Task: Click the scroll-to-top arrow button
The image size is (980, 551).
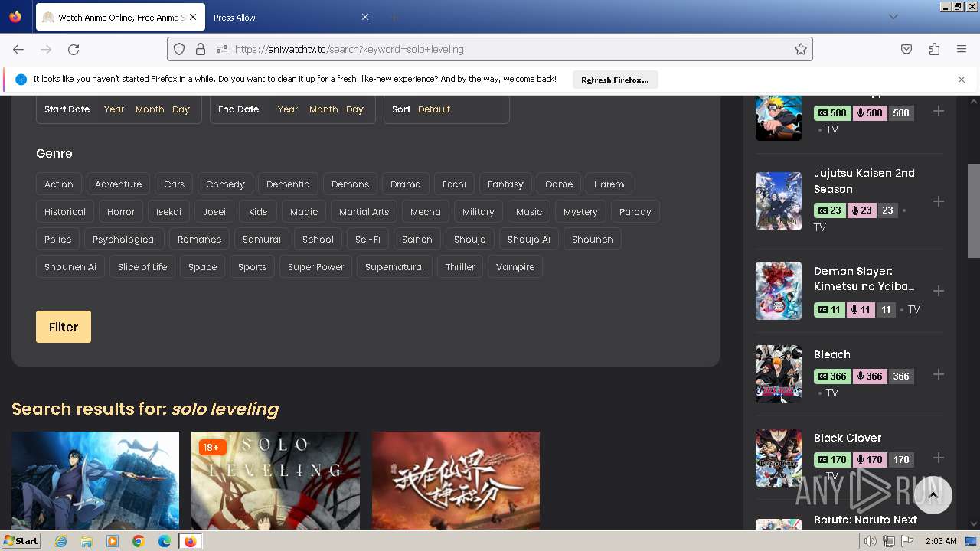Action: (x=933, y=495)
